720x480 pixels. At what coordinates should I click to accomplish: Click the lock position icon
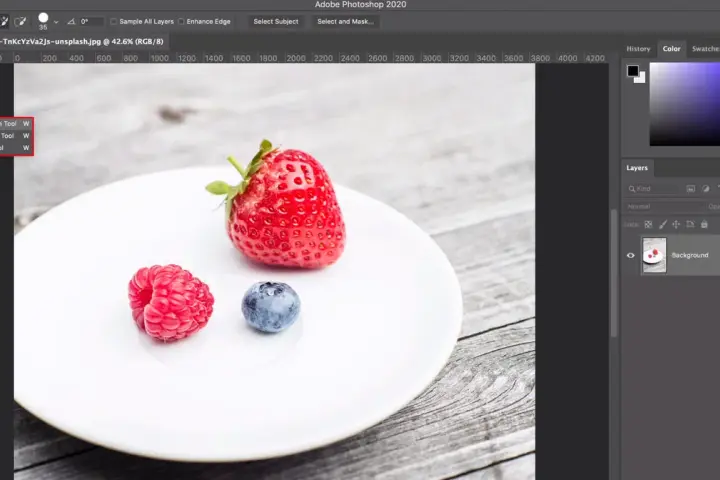click(676, 225)
